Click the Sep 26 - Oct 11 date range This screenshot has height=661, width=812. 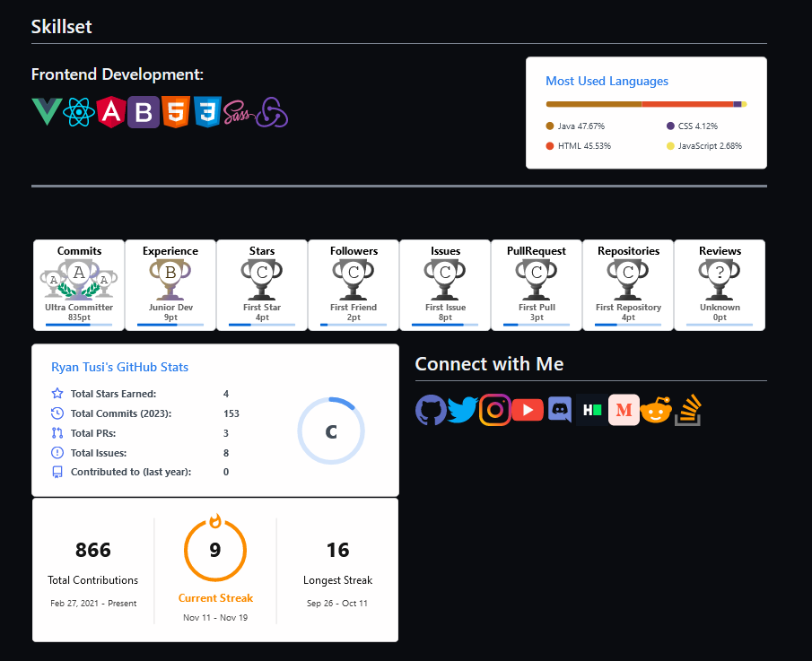coord(337,603)
